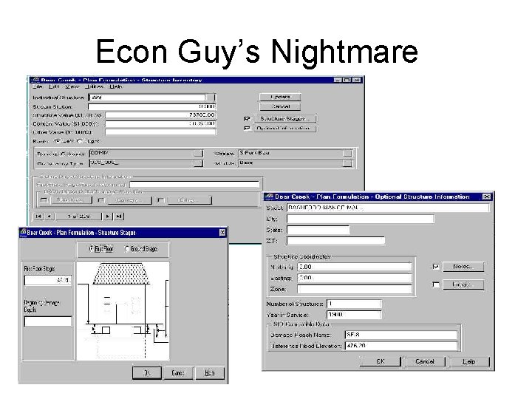Click the Structure Value field showing 73700.00
Viewport: 532px width, 399px height.
160,115
